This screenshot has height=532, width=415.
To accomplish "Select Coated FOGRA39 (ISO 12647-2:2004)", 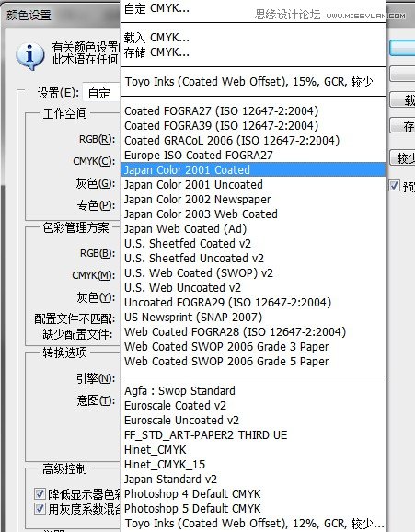I will [x=253, y=125].
